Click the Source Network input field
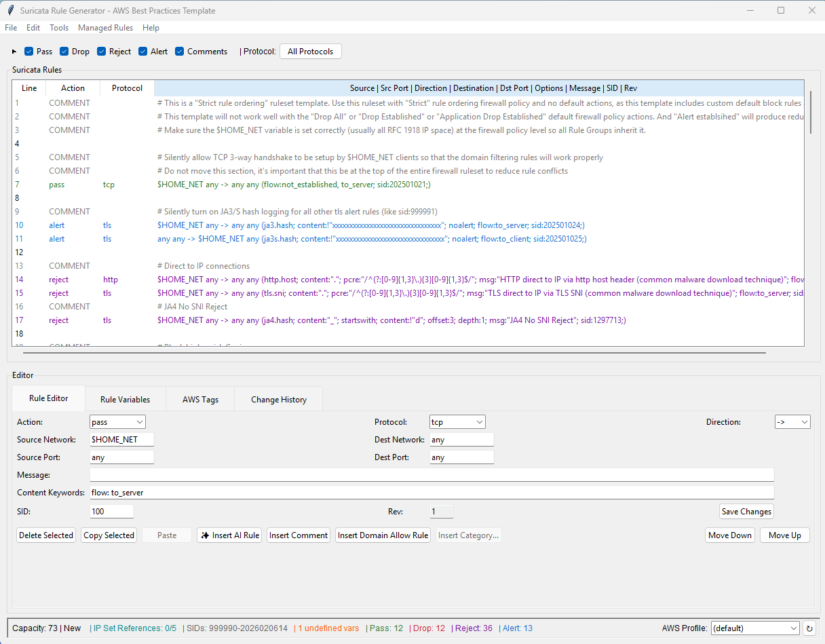 coord(122,440)
